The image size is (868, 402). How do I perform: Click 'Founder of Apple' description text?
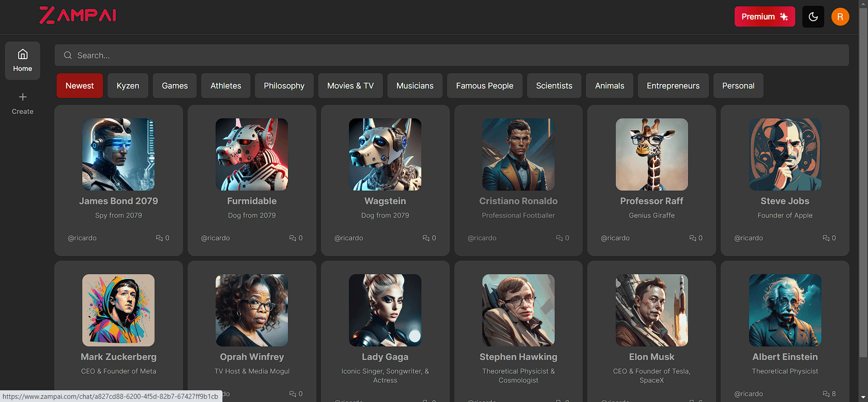[785, 215]
